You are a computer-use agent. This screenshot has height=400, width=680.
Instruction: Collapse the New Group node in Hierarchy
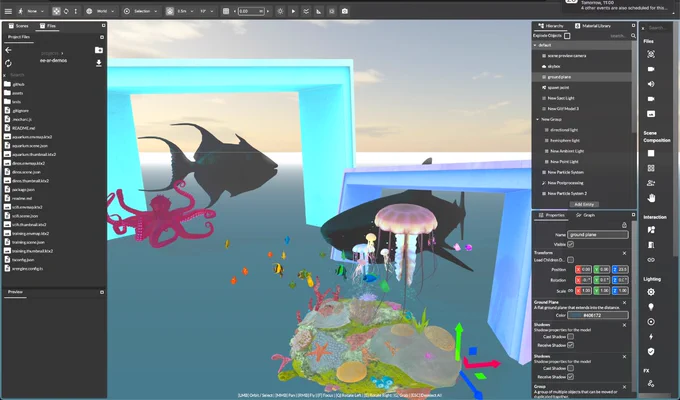pyautogui.click(x=538, y=119)
